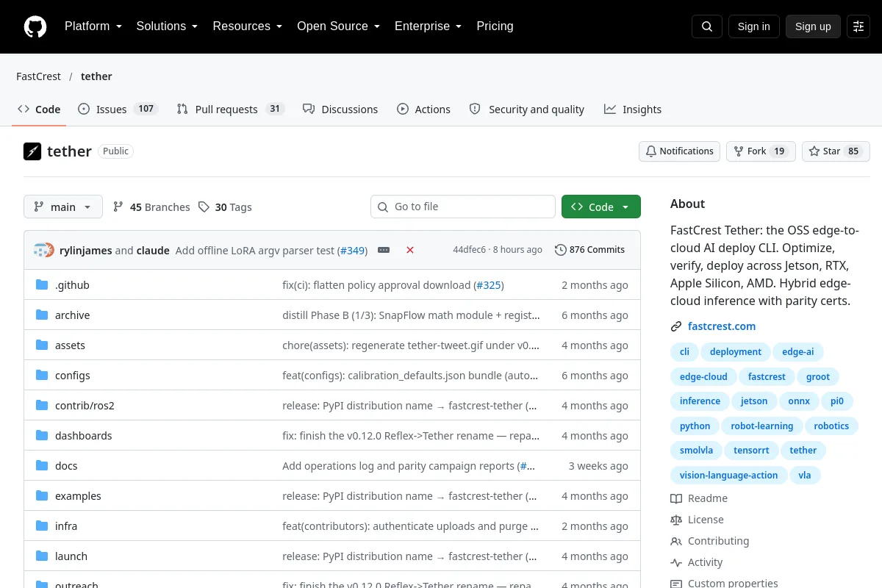The image size is (882, 588).
Task: Expand the Enterprise menu
Action: 429,26
